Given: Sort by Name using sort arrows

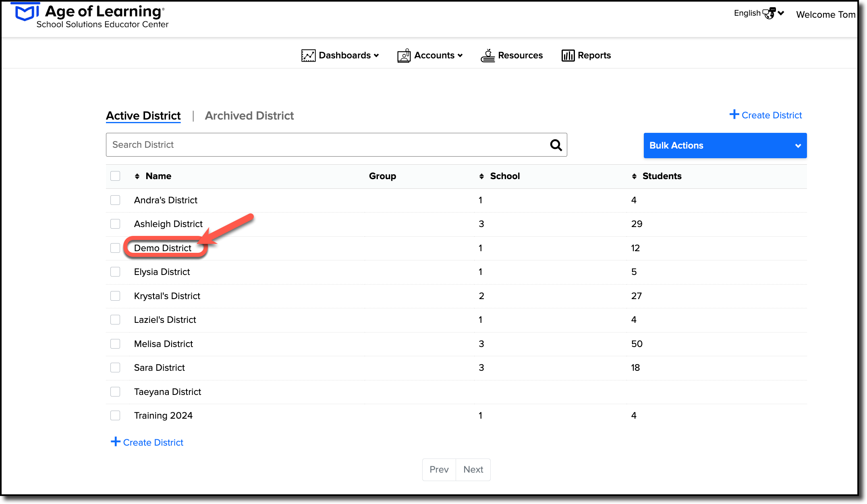Looking at the screenshot, I should (137, 176).
